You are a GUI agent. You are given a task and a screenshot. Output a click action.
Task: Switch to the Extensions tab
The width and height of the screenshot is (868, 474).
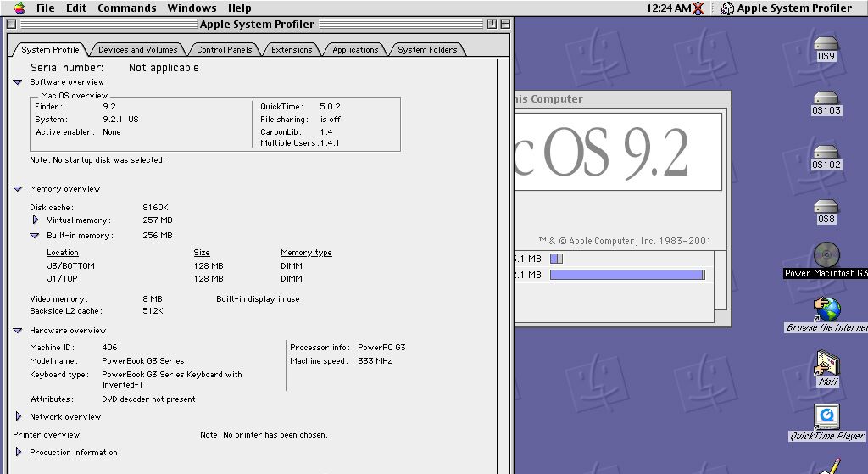292,49
